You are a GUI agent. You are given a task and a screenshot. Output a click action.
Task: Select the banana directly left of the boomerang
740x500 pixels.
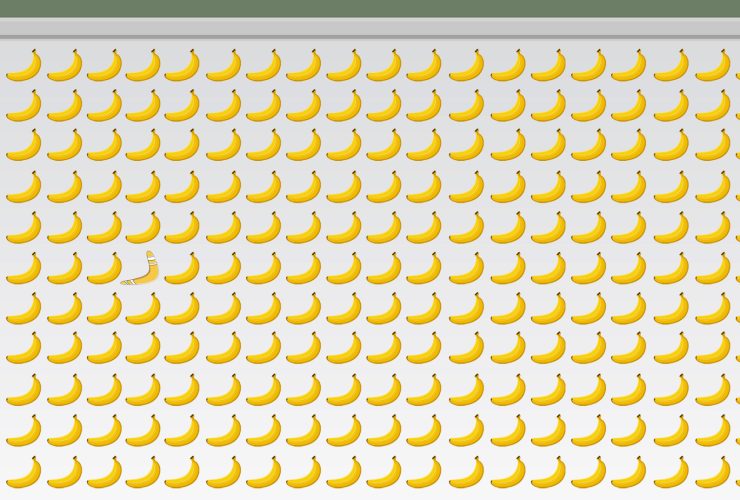tap(104, 268)
